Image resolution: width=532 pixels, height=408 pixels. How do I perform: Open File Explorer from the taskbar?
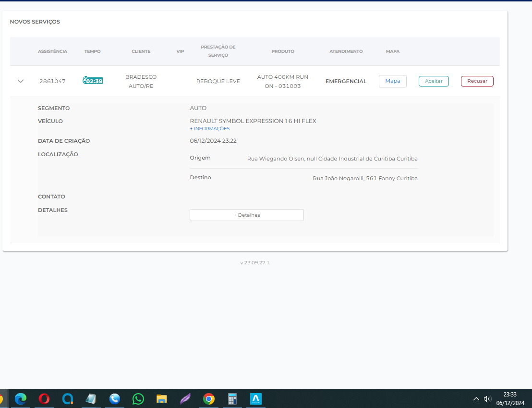(161, 399)
